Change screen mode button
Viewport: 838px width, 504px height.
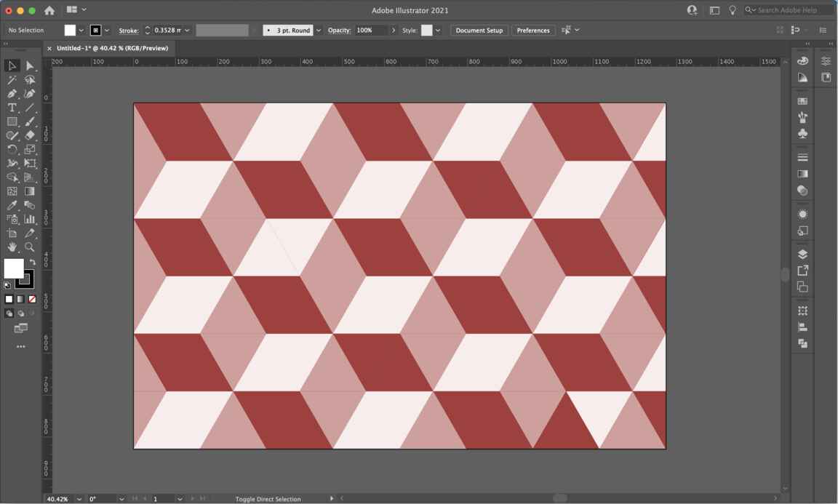click(x=21, y=328)
